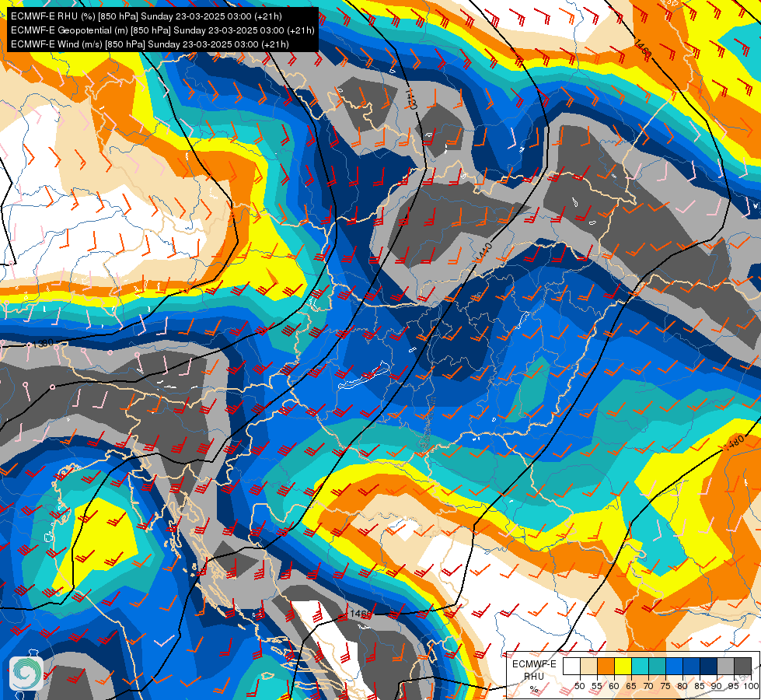Image resolution: width=761 pixels, height=700 pixels.
Task: Click the 1380 geopotential contour label
Action: (42, 344)
